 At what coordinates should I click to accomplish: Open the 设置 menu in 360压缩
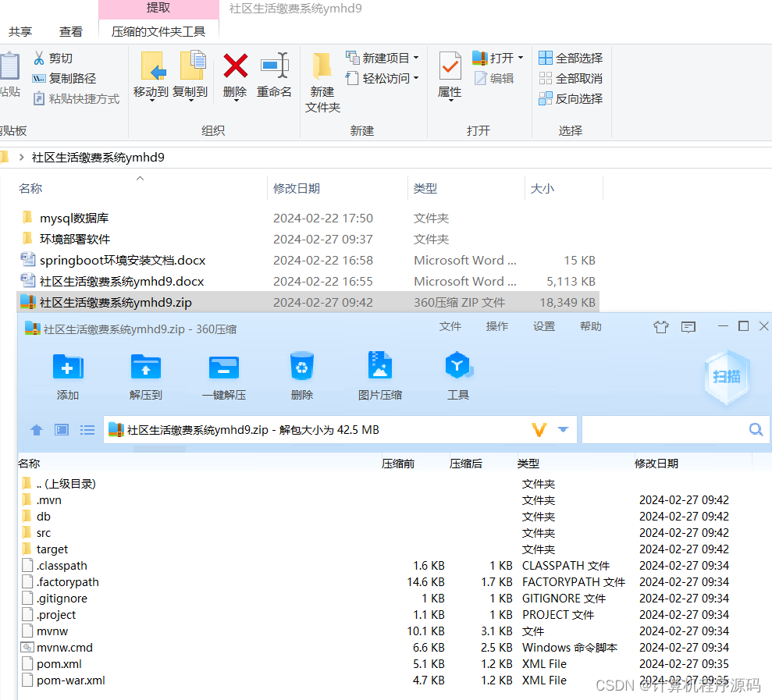coord(543,326)
